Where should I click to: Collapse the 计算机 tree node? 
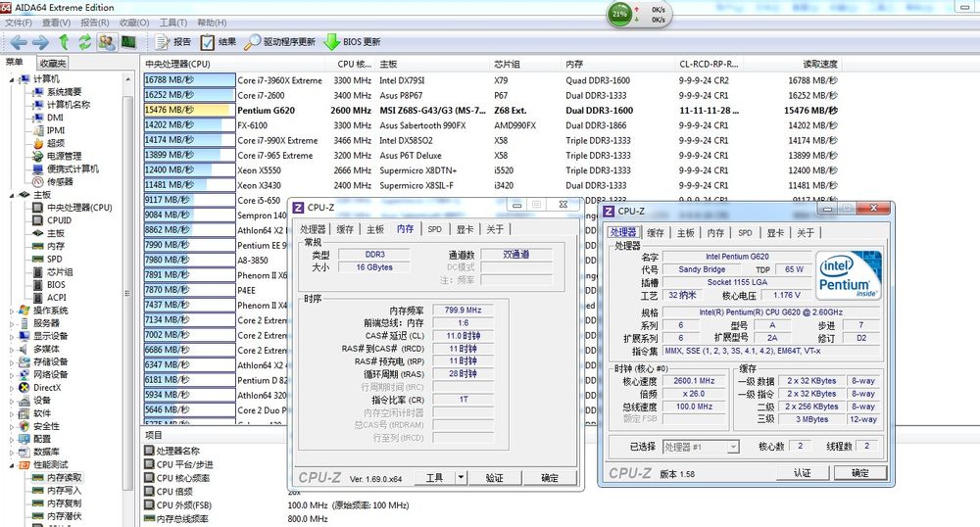[x=11, y=79]
